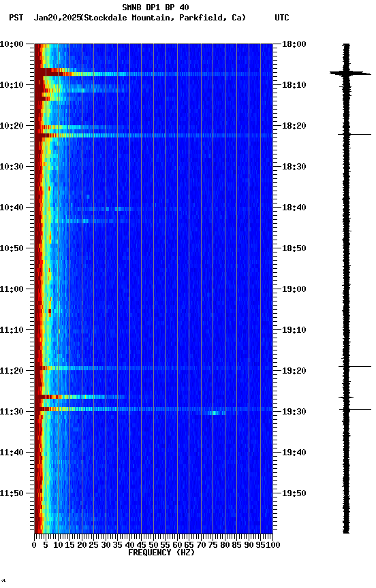
Task: Click the seismogram trace spike near 19:29
Action: coord(355,409)
